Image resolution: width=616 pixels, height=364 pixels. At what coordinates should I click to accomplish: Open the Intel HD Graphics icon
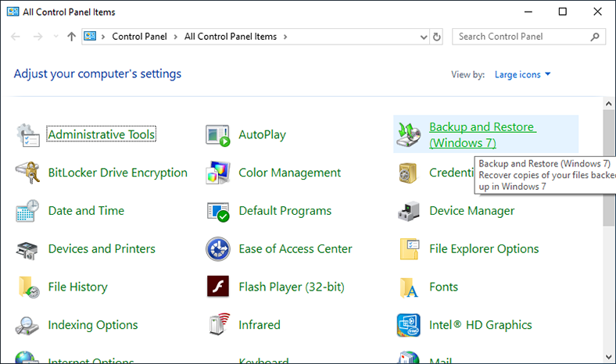(409, 325)
